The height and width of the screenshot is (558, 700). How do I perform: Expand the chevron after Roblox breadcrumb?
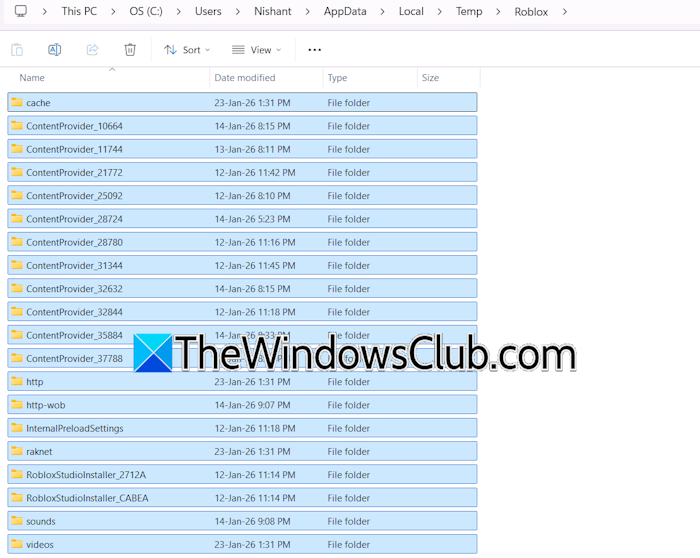click(565, 12)
